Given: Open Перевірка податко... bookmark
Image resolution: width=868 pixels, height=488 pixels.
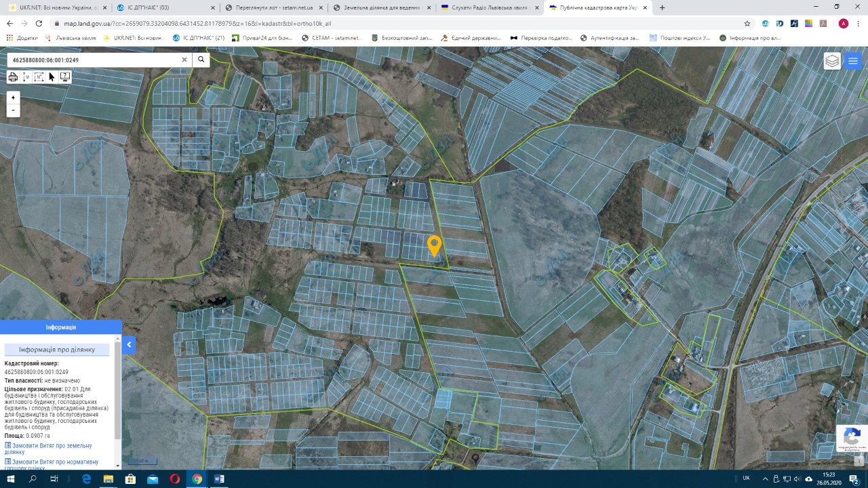Looking at the screenshot, I should (541, 38).
